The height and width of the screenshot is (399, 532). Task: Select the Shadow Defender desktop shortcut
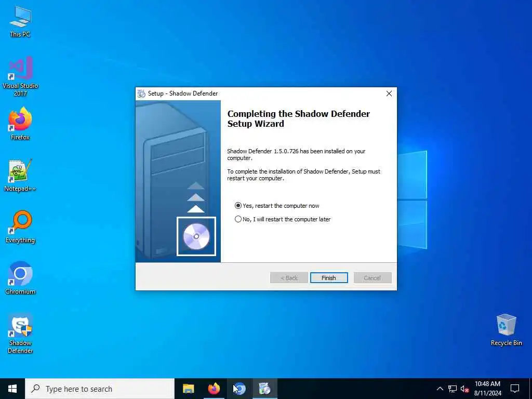(x=20, y=334)
